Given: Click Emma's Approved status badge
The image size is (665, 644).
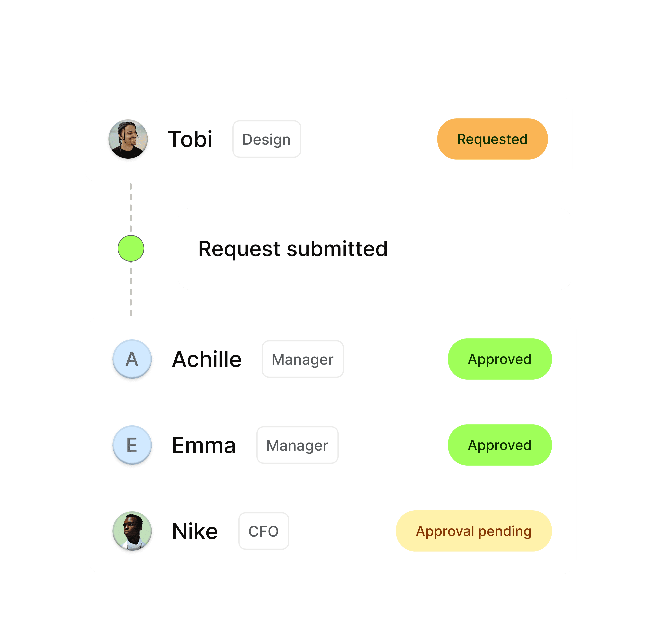Looking at the screenshot, I should pyautogui.click(x=500, y=445).
